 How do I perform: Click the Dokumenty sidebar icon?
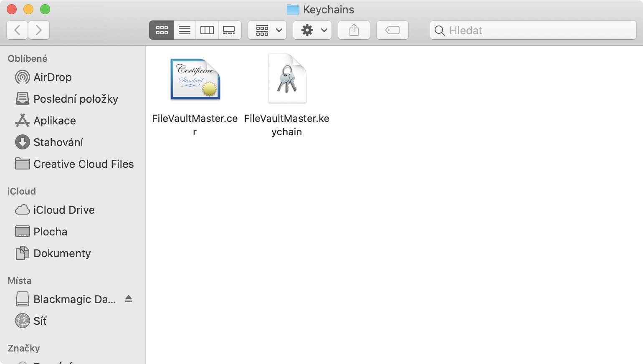point(23,253)
